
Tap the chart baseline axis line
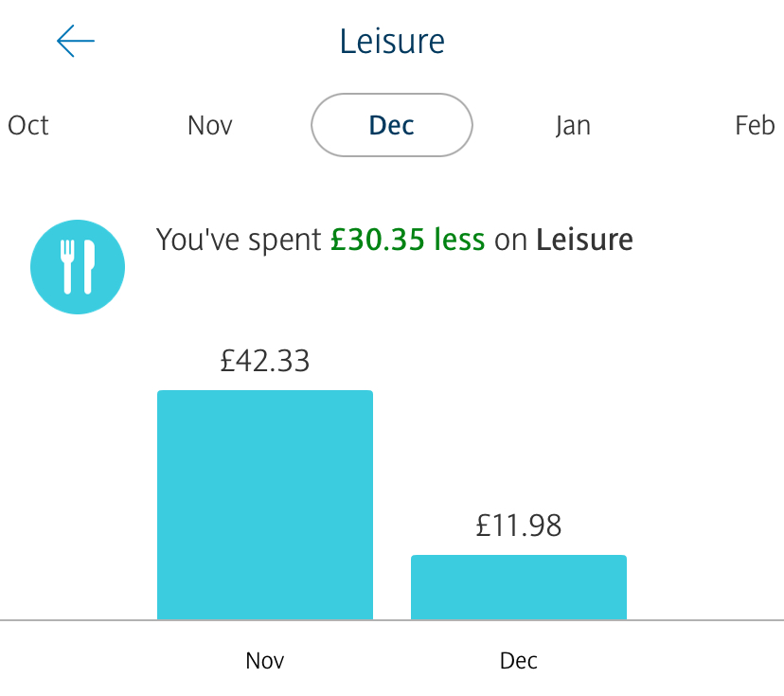pyautogui.click(x=392, y=620)
